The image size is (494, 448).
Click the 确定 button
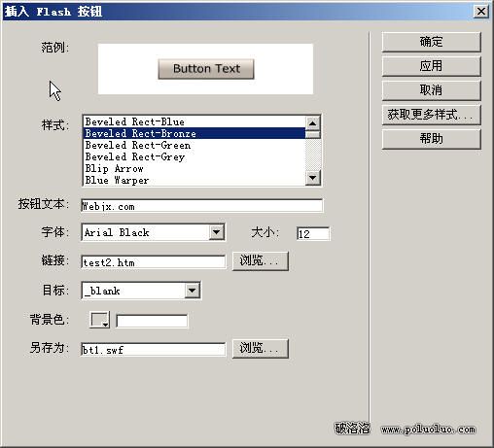point(431,42)
